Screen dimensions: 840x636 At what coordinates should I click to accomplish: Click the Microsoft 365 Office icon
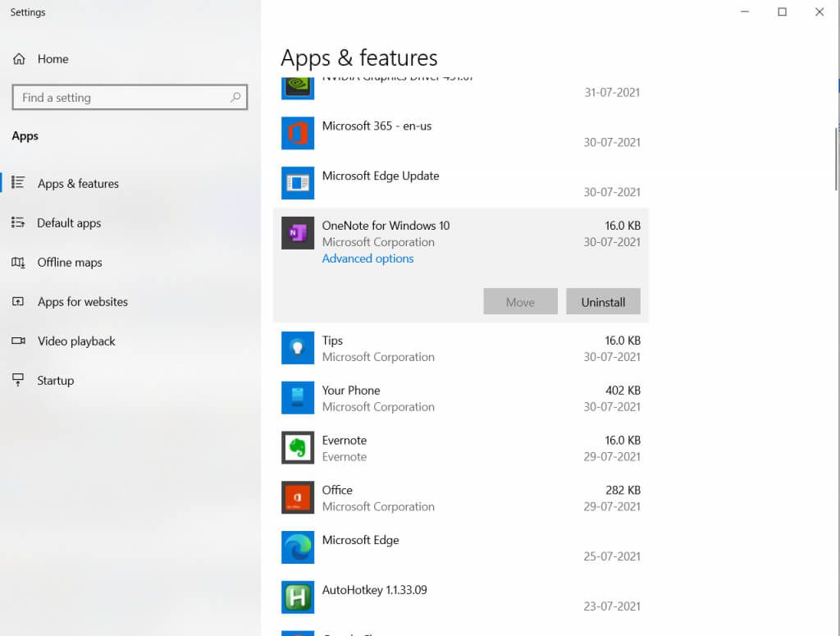click(297, 133)
